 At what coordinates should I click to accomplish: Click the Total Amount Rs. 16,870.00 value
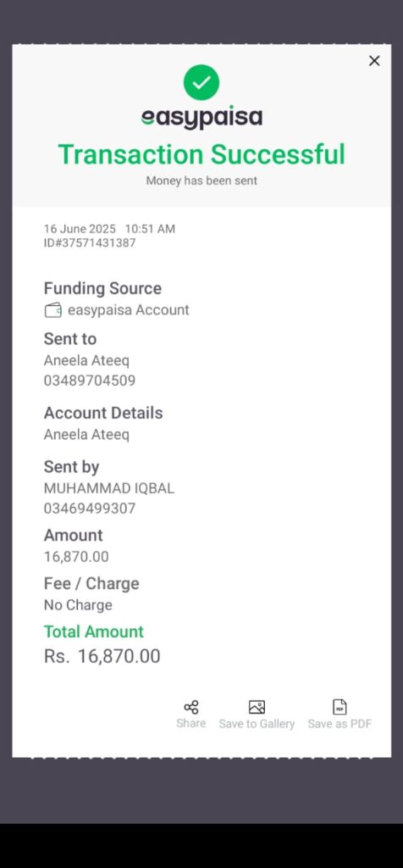(102, 656)
